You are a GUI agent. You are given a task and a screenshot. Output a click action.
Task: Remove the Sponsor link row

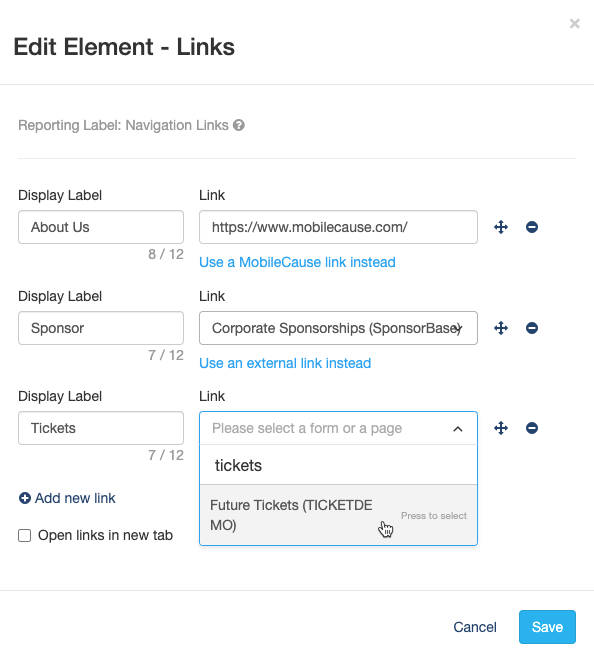532,328
